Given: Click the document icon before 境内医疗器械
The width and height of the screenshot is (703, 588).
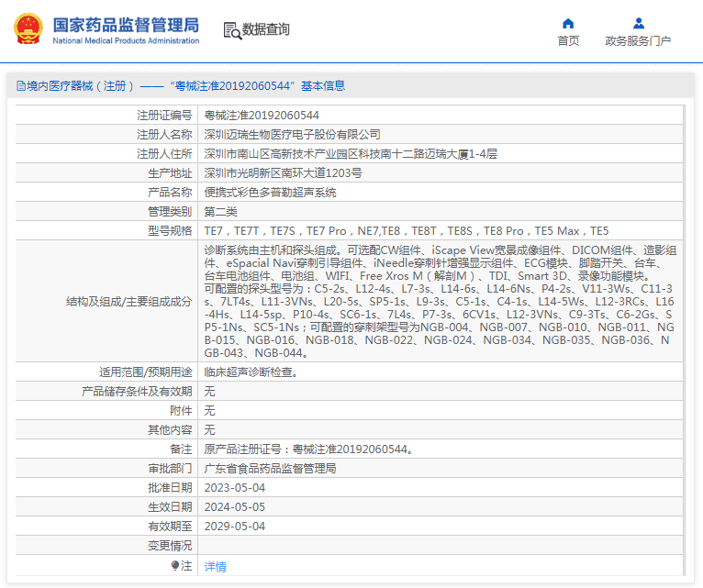Looking at the screenshot, I should [20, 85].
